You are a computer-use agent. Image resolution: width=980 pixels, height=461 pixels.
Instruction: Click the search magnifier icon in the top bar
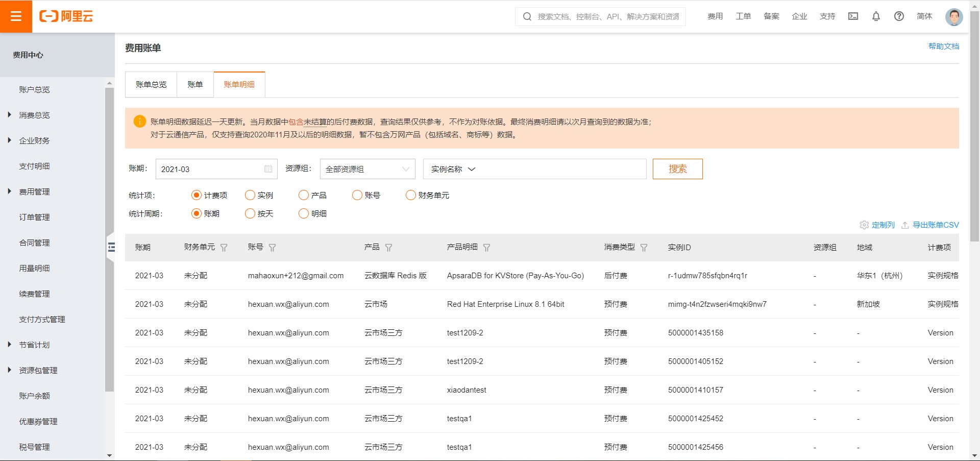(527, 16)
